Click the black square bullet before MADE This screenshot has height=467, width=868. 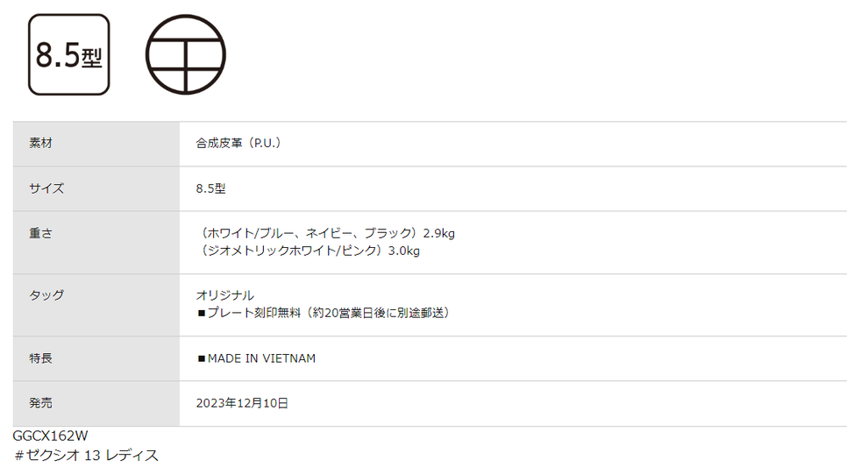[x=202, y=359]
